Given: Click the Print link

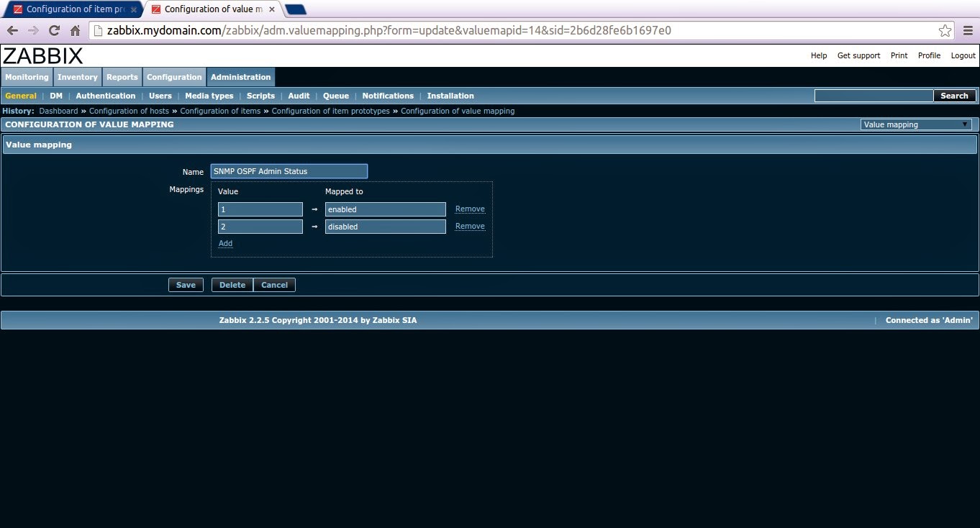Looking at the screenshot, I should pyautogui.click(x=899, y=55).
